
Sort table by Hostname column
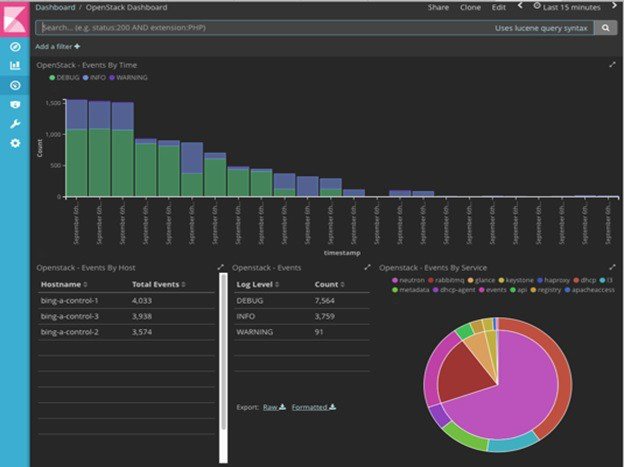pos(64,284)
